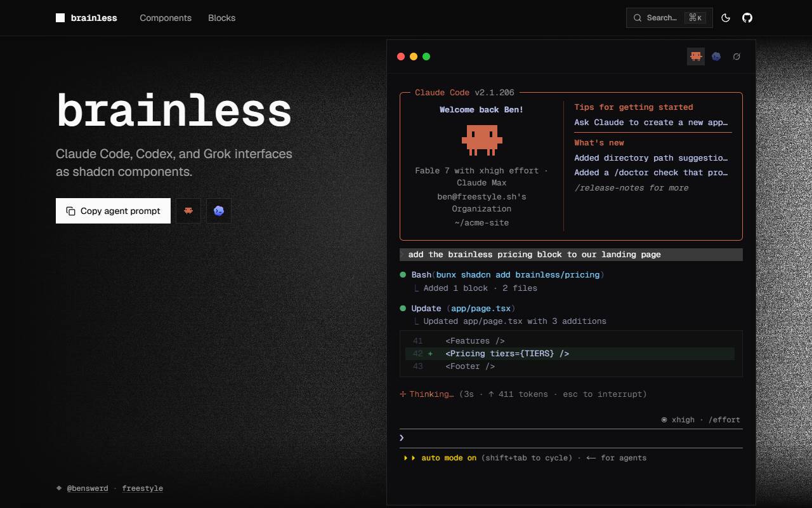812x508 pixels.
Task: Click the '~/acme-site' path text
Action: pos(481,223)
